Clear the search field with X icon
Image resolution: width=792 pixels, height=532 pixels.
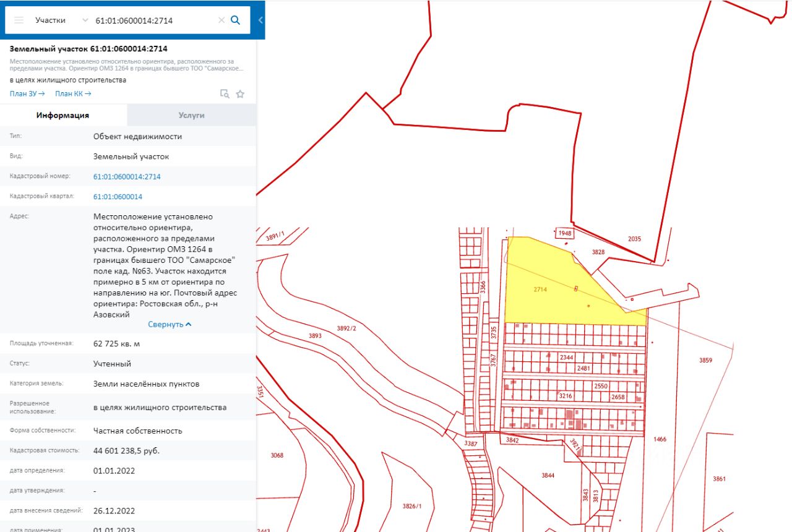coord(222,20)
